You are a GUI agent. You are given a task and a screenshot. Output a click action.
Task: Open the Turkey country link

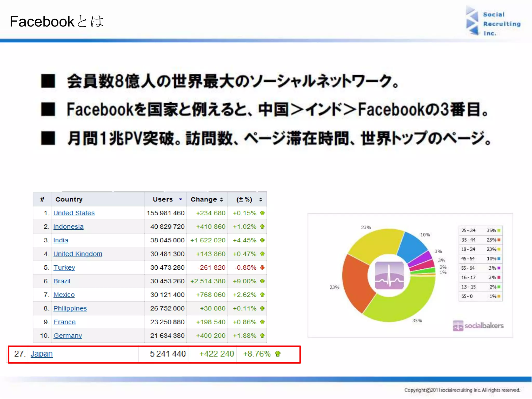pyautogui.click(x=64, y=268)
